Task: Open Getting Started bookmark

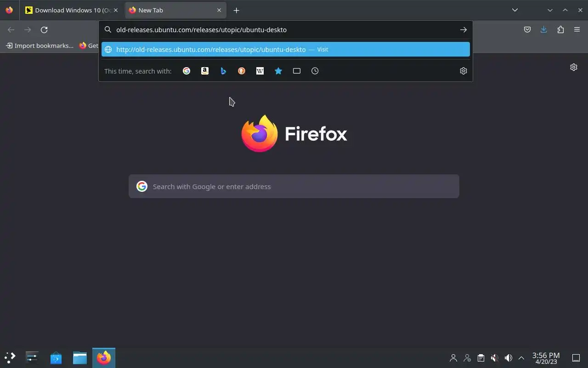Action: pos(89,46)
